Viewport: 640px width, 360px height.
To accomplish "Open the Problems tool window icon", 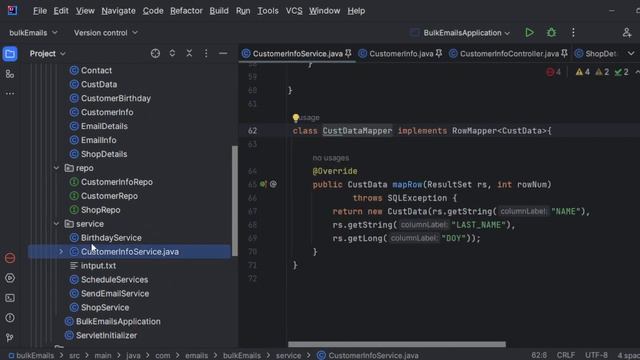I will click(10, 318).
